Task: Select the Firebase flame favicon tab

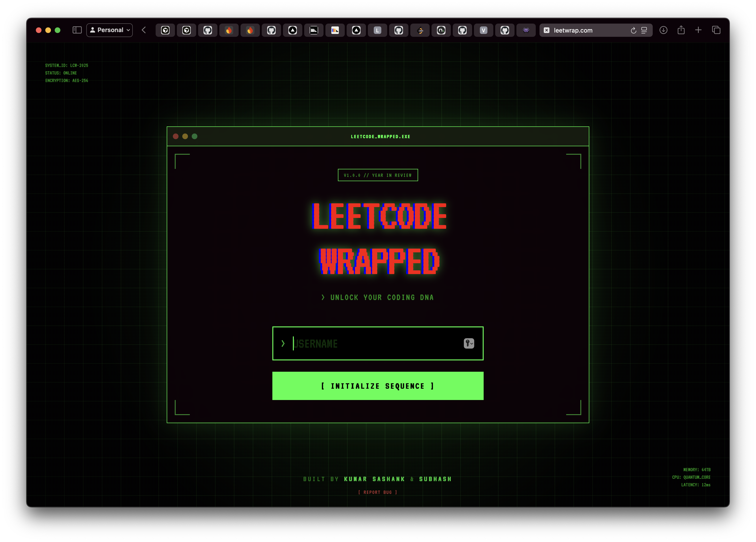Action: click(x=229, y=30)
